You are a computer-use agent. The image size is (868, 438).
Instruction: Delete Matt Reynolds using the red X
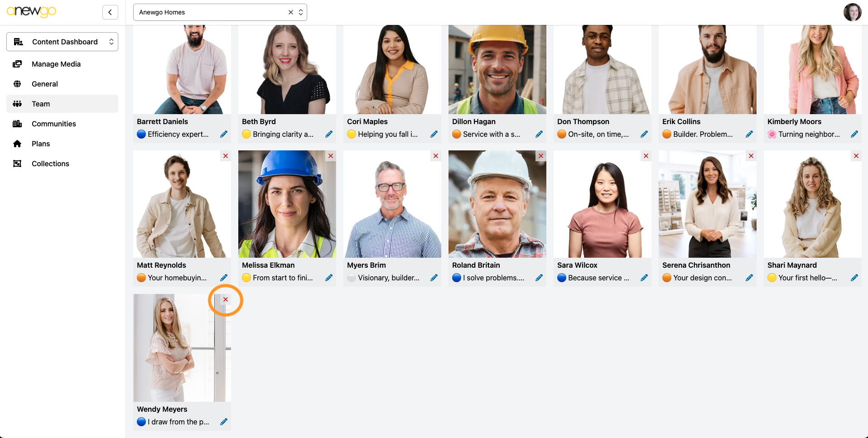point(226,156)
